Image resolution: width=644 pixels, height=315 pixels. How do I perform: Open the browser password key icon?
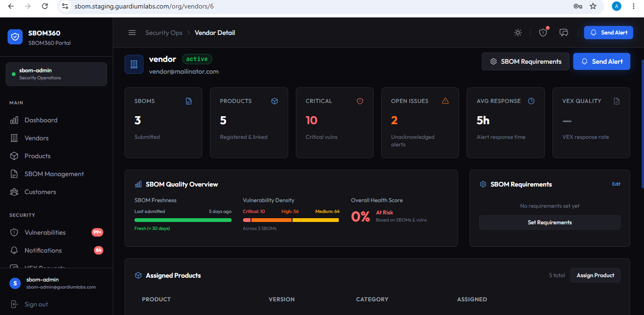point(577,6)
